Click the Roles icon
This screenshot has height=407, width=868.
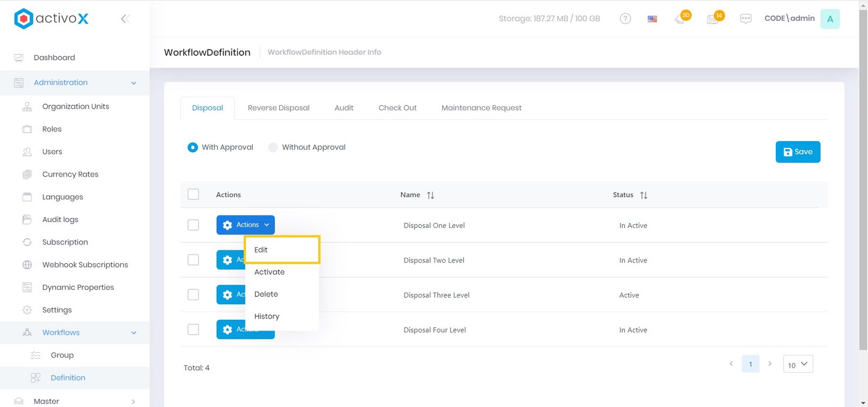[x=27, y=129]
